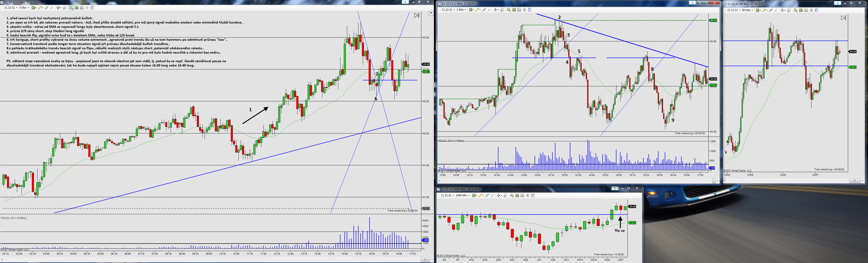Open Strategies dollar icon in 1 Min chart

coord(524,10)
